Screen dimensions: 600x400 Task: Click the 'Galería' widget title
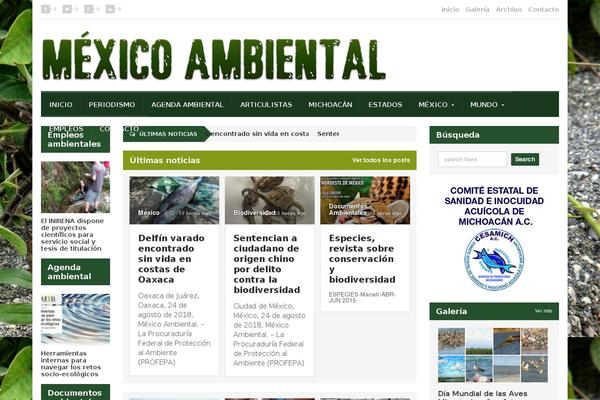click(451, 311)
